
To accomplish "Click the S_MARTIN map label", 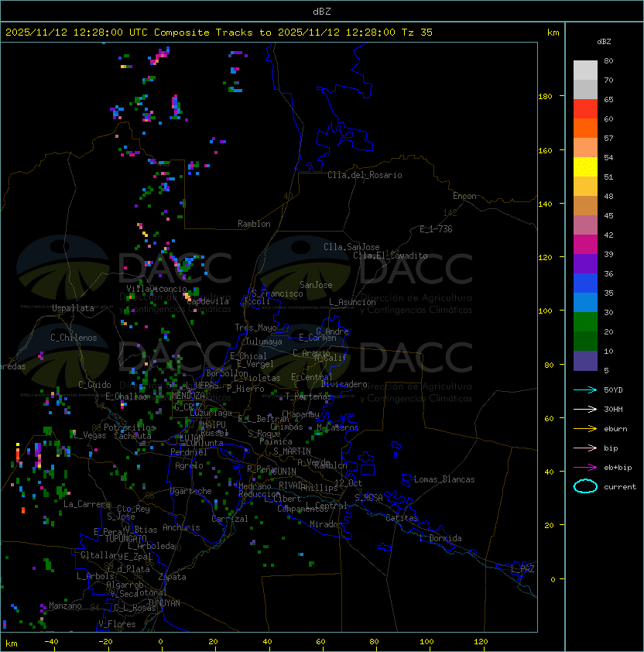I will pyautogui.click(x=293, y=451).
